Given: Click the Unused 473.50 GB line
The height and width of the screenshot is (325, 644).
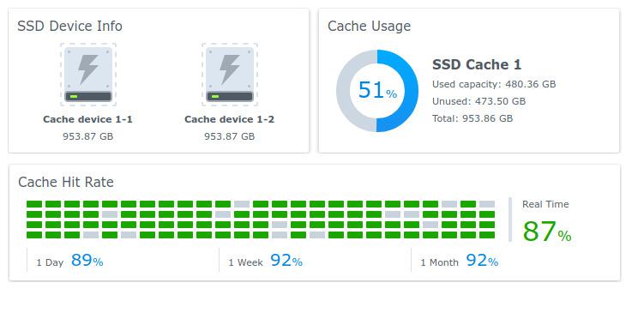Looking at the screenshot, I should (478, 101).
